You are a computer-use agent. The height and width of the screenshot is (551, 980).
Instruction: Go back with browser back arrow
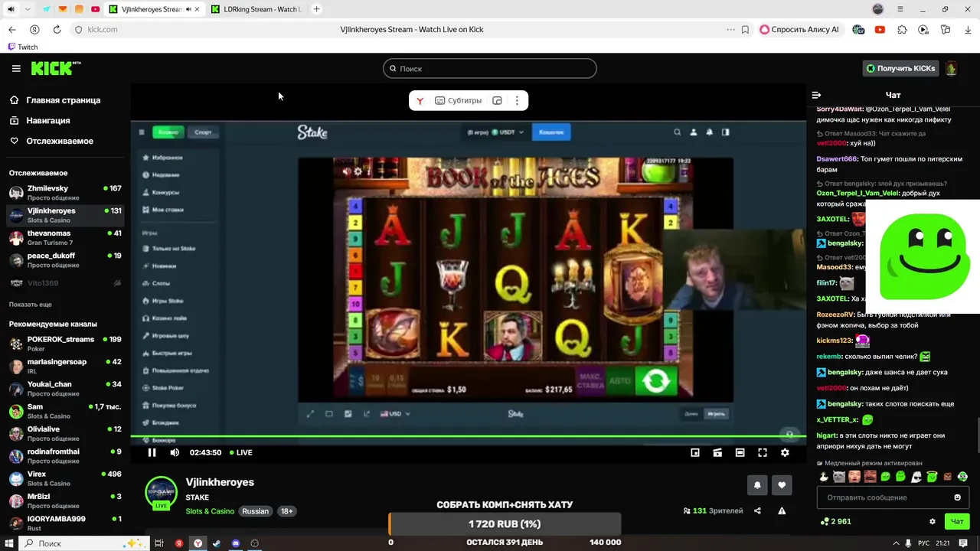pyautogui.click(x=11, y=29)
